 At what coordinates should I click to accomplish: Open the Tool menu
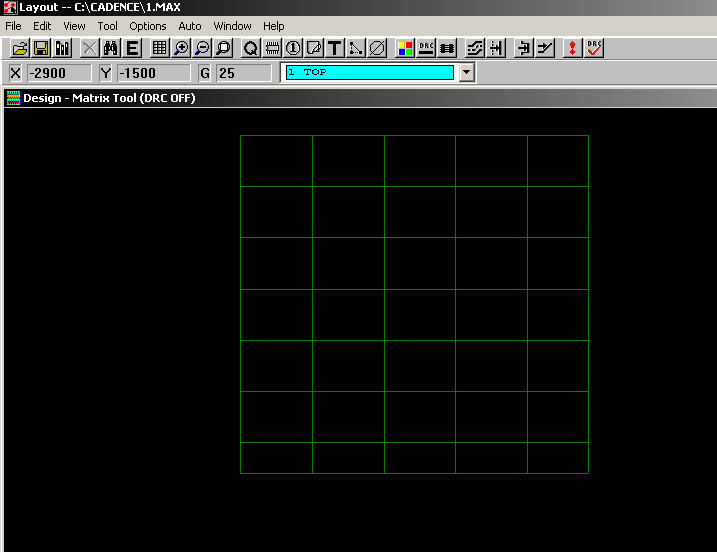(x=107, y=26)
